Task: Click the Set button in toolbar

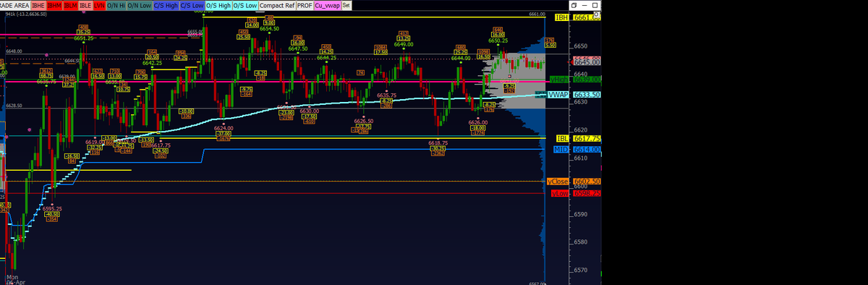Action: click(x=346, y=5)
